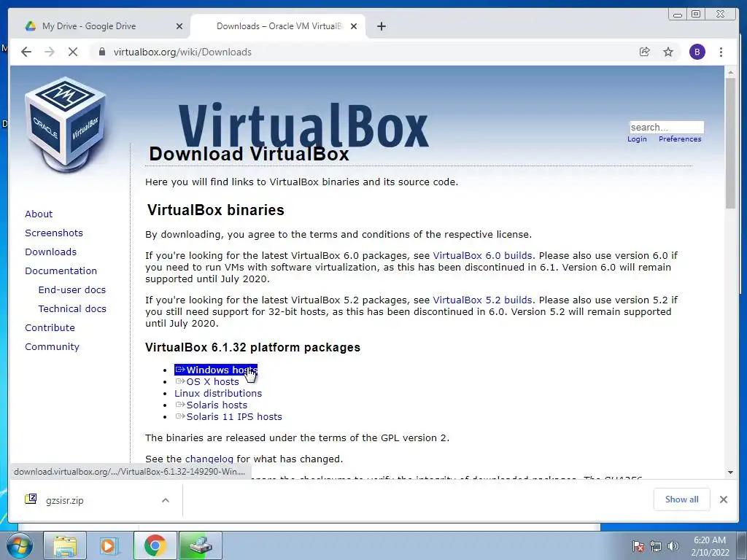The width and height of the screenshot is (747, 560).
Task: Bookmark this page with the star
Action: coord(668,52)
